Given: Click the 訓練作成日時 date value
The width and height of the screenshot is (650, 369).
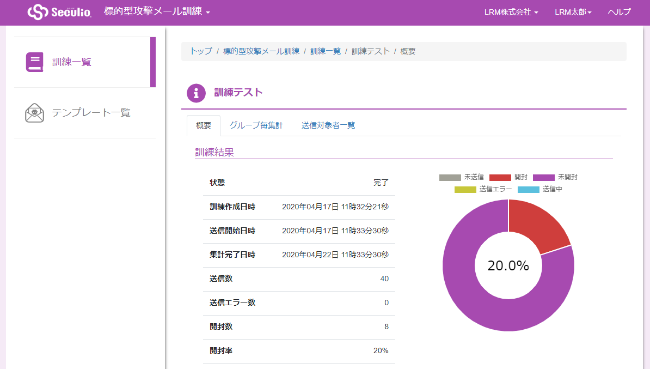Looking at the screenshot, I should (x=335, y=206).
